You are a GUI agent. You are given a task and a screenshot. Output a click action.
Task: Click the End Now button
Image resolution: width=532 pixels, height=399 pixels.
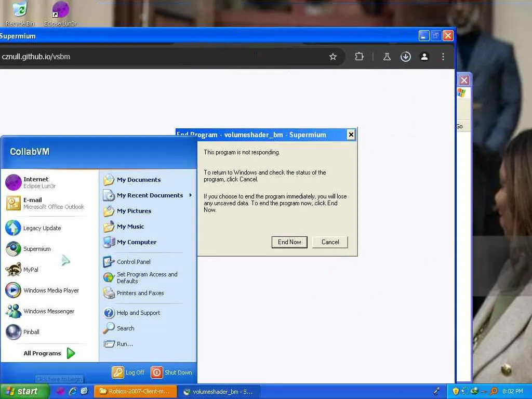pyautogui.click(x=289, y=242)
